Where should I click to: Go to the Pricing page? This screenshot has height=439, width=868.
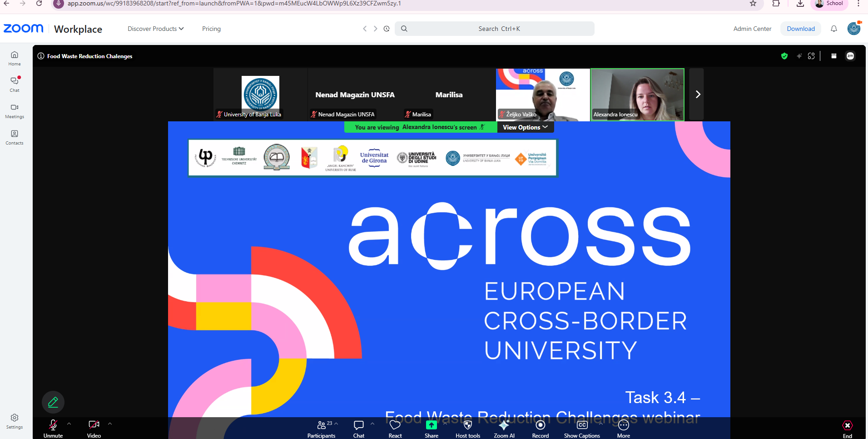[x=211, y=29]
